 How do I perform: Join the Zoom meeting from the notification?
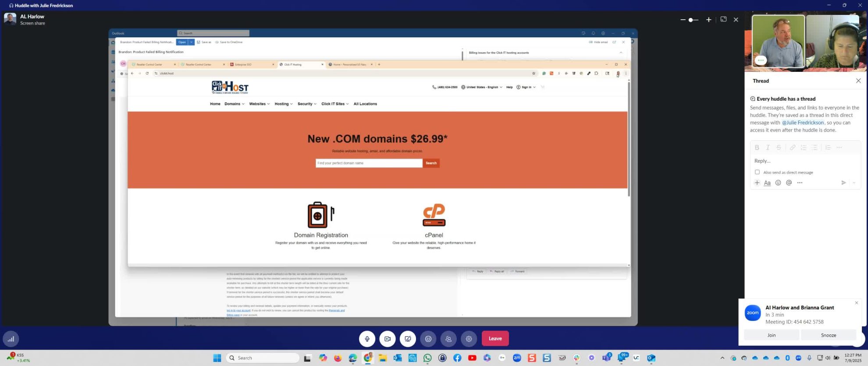772,335
